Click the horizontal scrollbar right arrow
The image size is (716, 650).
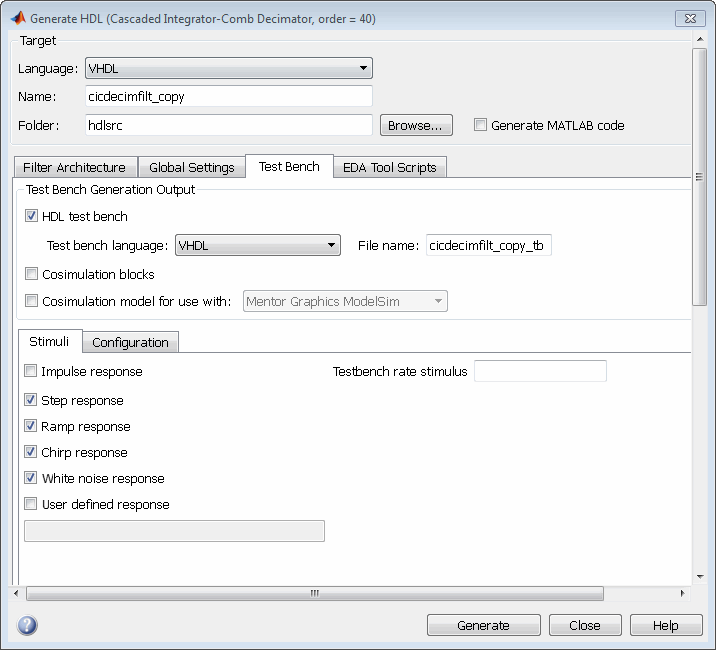click(682, 593)
